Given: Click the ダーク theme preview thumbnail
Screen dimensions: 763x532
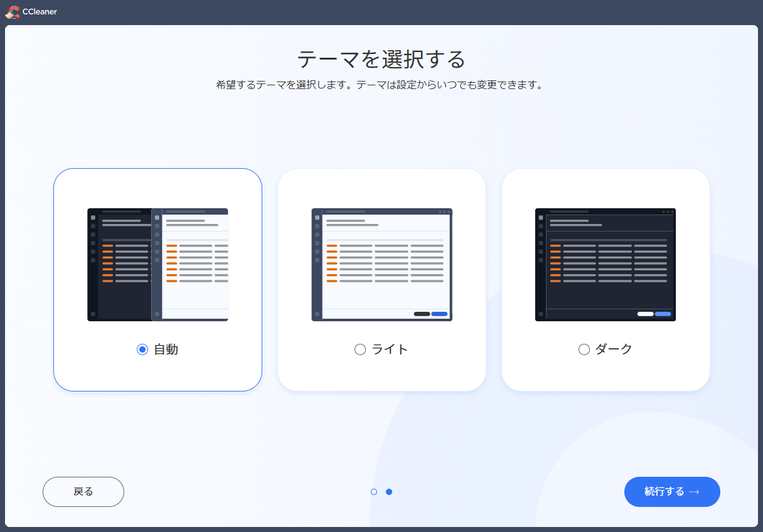Looking at the screenshot, I should point(605,264).
